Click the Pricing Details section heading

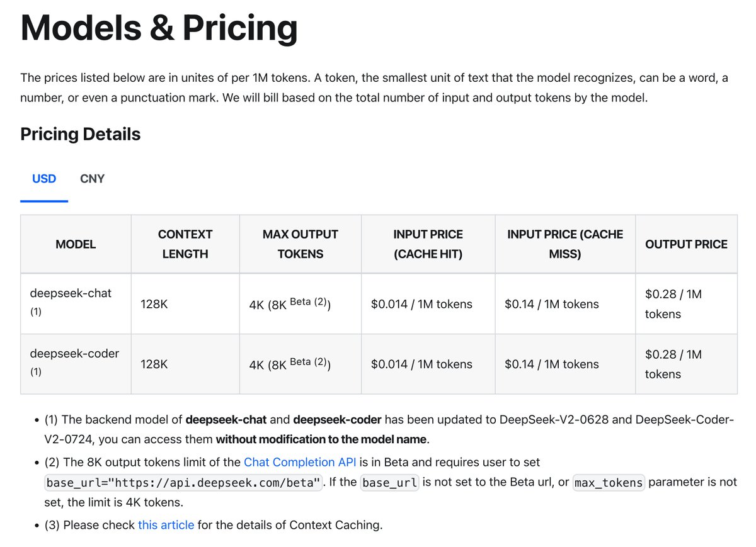pos(81,134)
